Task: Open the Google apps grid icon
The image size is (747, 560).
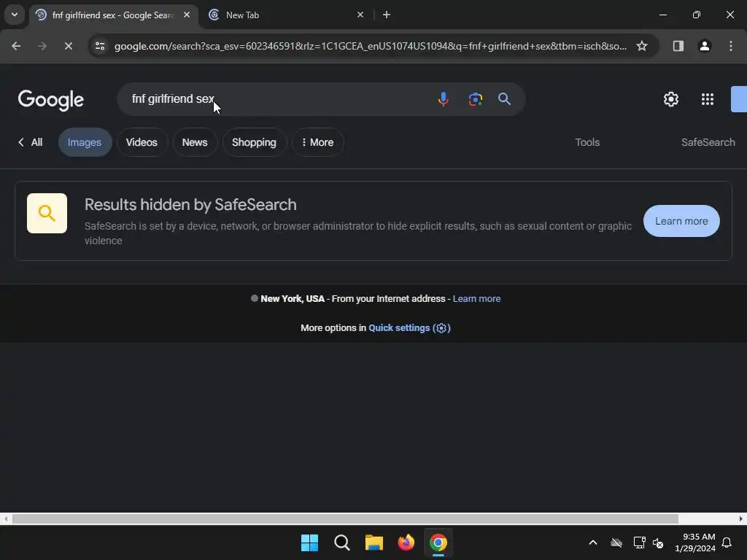Action: [x=708, y=99]
